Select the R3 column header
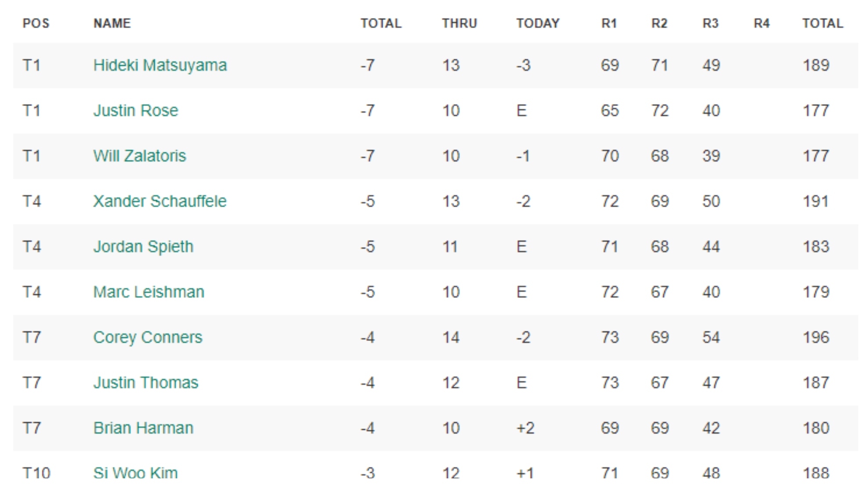Image resolution: width=868 pixels, height=488 pixels. coord(710,23)
